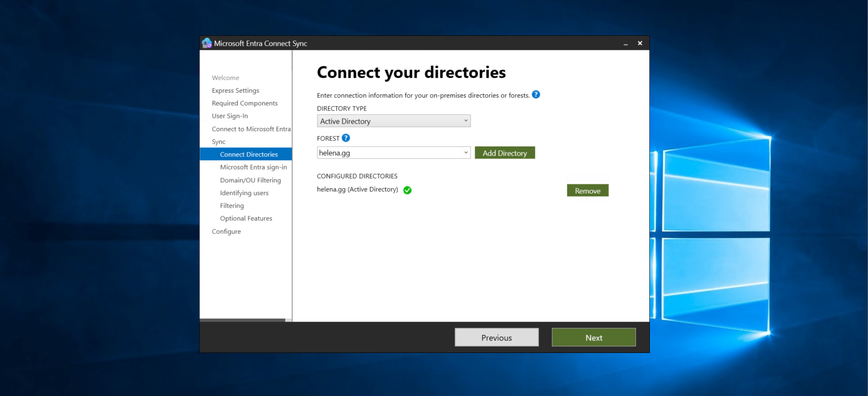Viewport: 868px width, 396px height.
Task: Click the green checkmark next to helena.gg
Action: pos(408,190)
